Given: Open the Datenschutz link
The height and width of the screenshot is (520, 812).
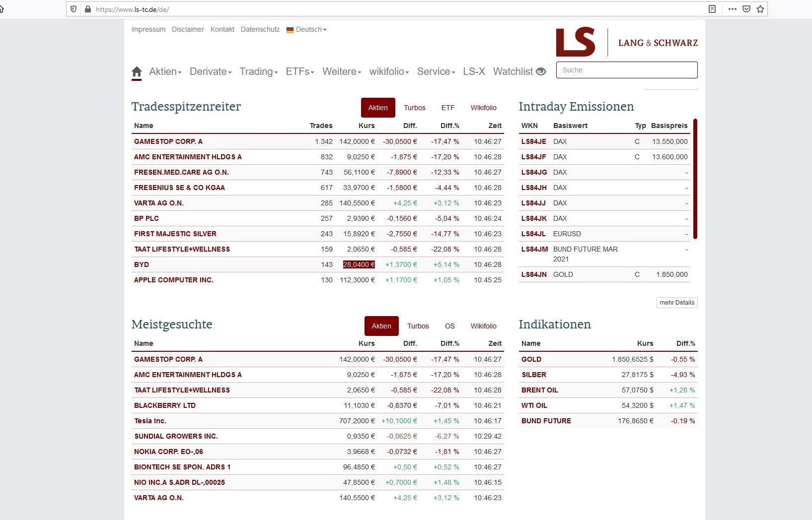Looking at the screenshot, I should click(x=260, y=29).
